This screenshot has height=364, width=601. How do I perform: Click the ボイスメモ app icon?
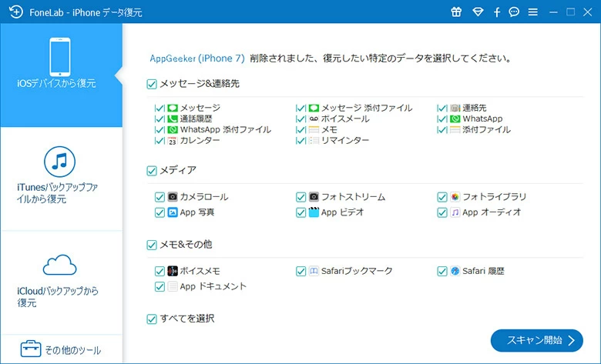click(173, 271)
